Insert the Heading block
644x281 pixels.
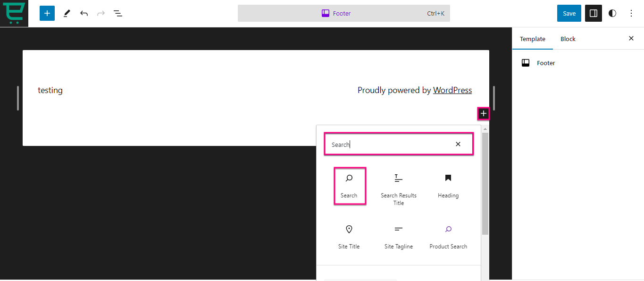pyautogui.click(x=448, y=186)
